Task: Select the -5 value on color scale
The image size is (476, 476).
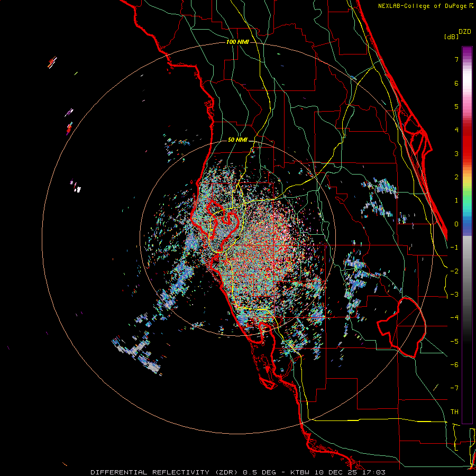Action: click(x=454, y=342)
